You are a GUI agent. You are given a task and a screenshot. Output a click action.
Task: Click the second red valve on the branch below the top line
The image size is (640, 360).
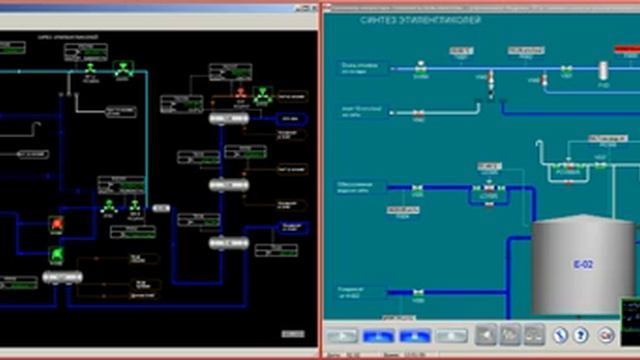[544, 80]
